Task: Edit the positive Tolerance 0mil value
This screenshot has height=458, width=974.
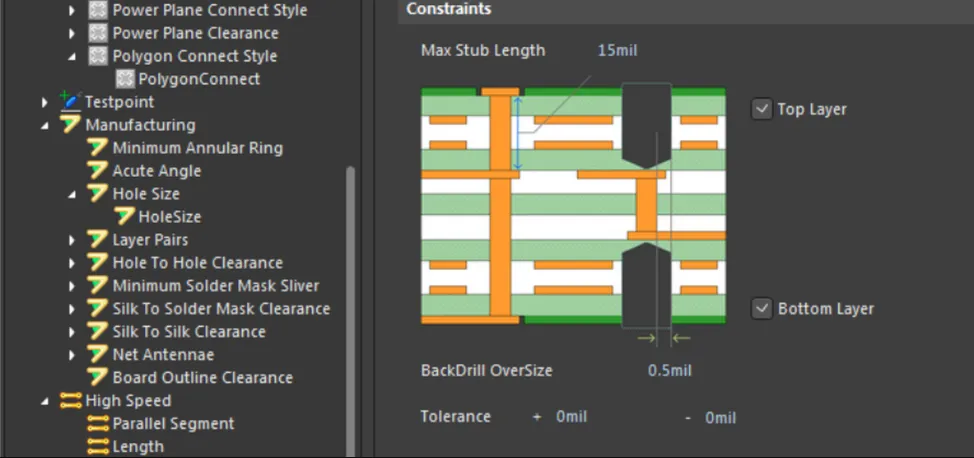Action: 571,416
